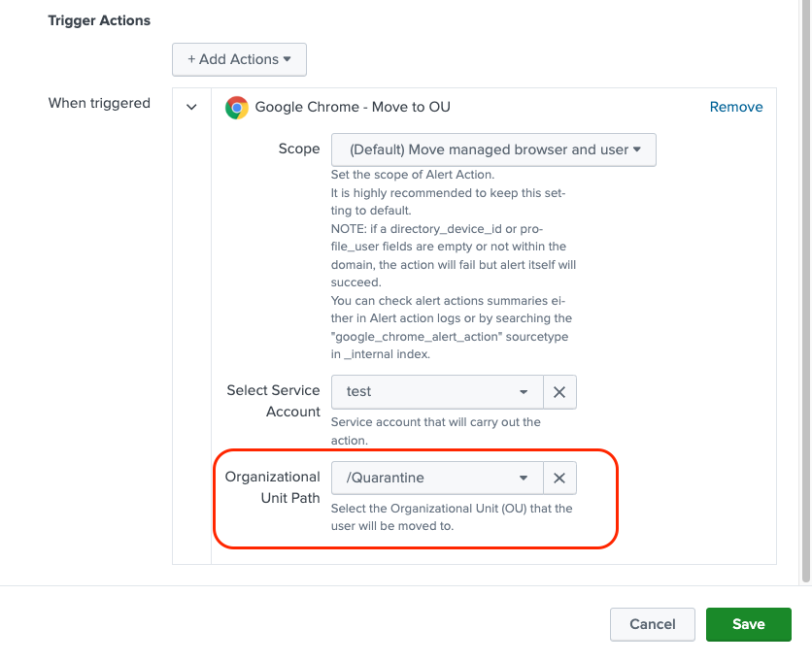Click the dialog's vertical scrollbar
Image resolution: width=812 pixels, height=662 pixels.
tap(806, 290)
